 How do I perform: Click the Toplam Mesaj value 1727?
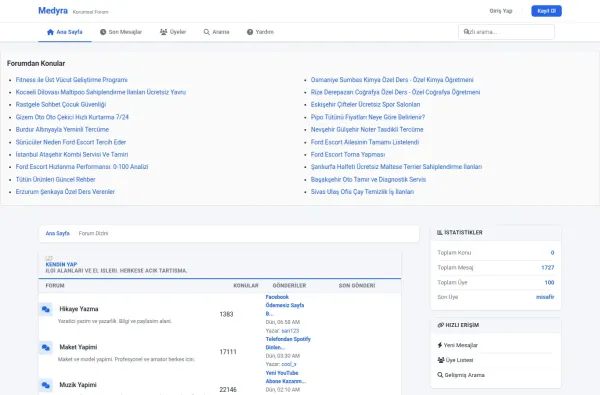(x=548, y=268)
